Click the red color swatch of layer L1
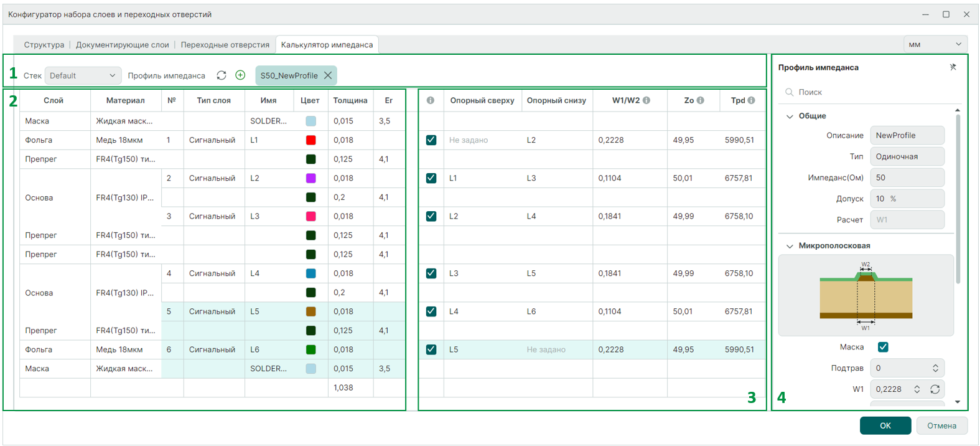Screen dimensions: 980x446 (310, 140)
